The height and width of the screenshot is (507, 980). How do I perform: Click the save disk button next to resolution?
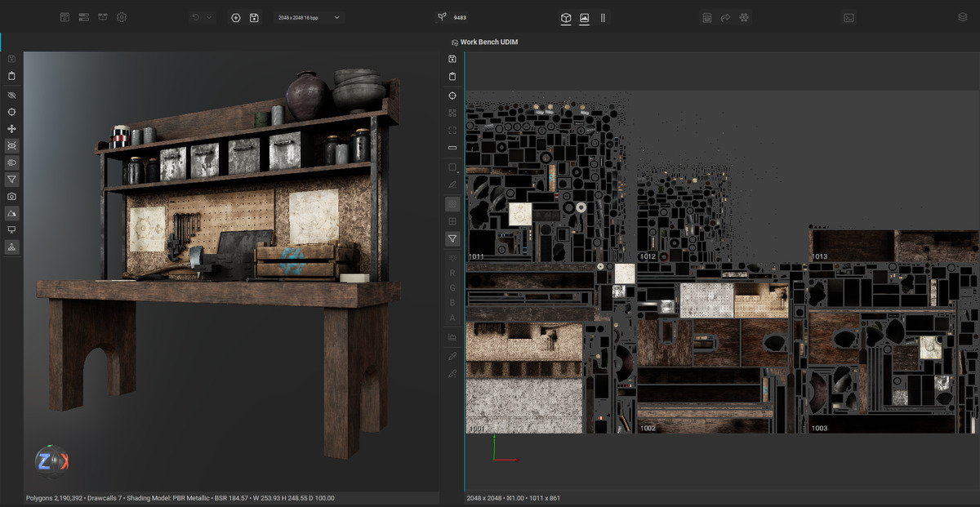coord(254,17)
